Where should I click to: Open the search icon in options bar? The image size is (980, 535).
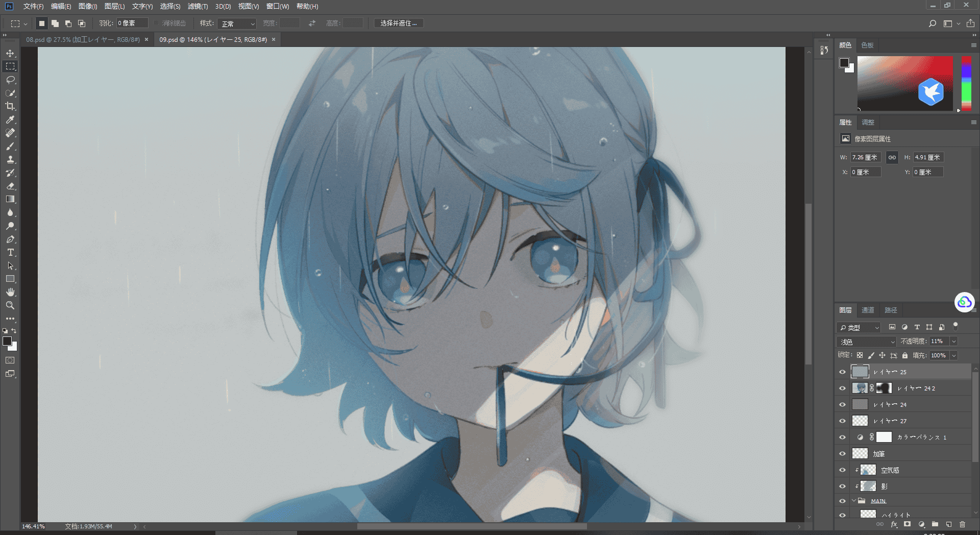point(932,23)
